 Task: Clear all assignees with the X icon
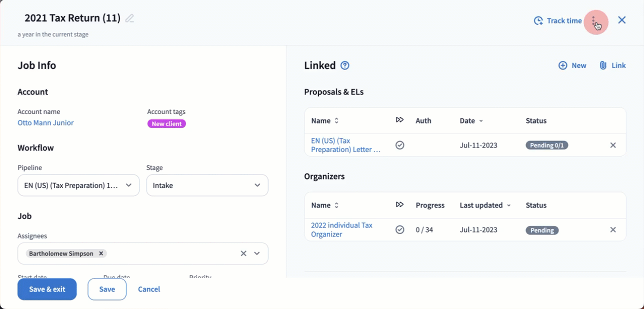coord(243,253)
